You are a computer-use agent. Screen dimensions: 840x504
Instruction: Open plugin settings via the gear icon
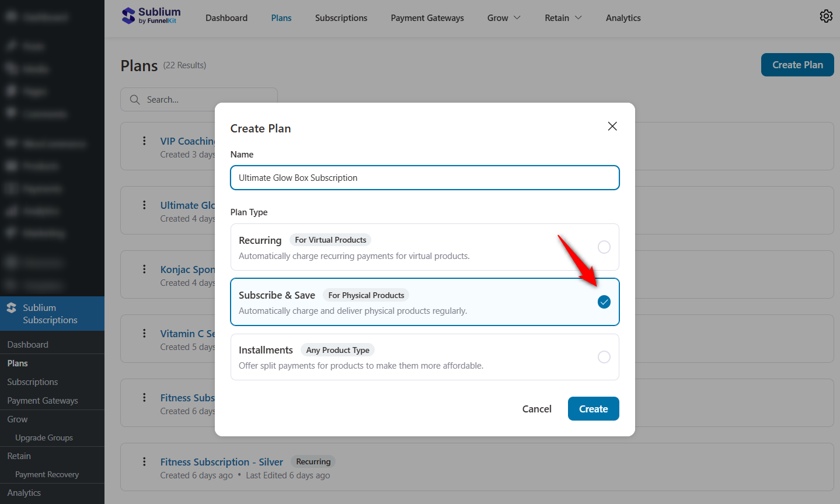tap(826, 16)
